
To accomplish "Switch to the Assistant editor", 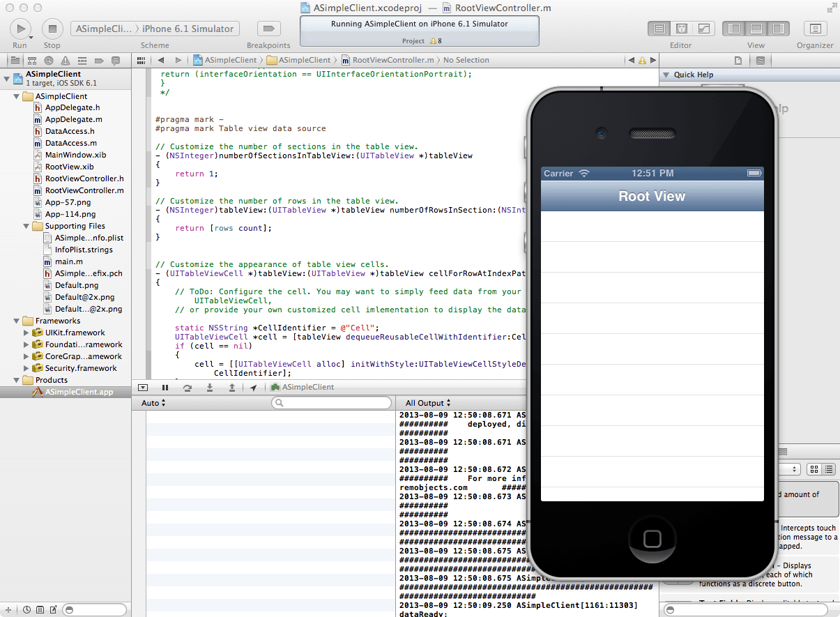I will click(681, 29).
